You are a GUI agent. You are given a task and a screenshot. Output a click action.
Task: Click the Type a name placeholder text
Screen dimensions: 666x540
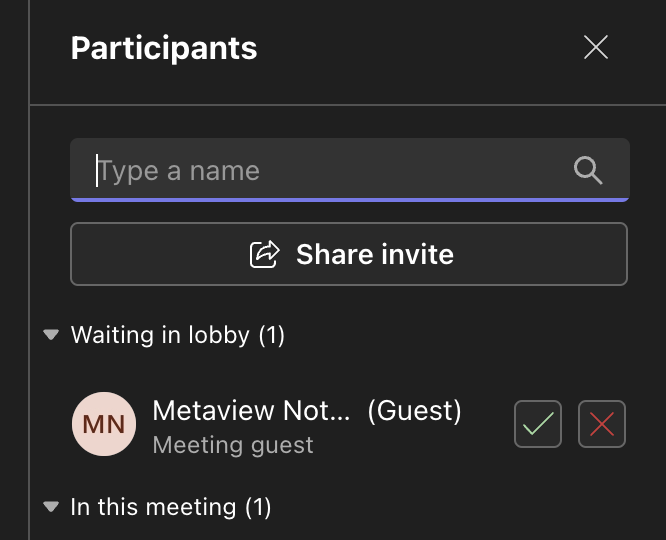click(180, 171)
